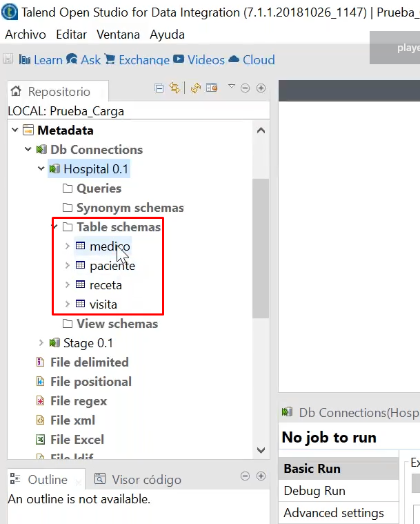Click the link with editor arrows icon

pyautogui.click(x=174, y=88)
